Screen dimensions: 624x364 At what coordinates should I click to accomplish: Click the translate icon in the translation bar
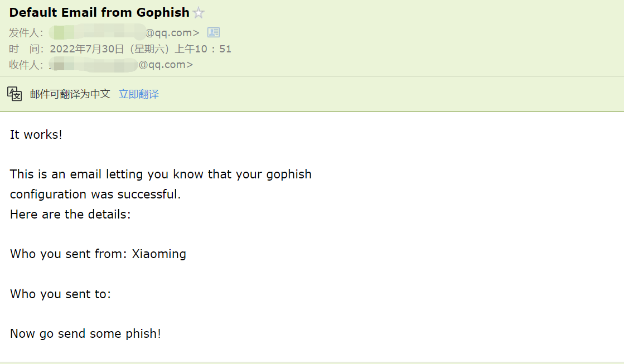coord(14,94)
